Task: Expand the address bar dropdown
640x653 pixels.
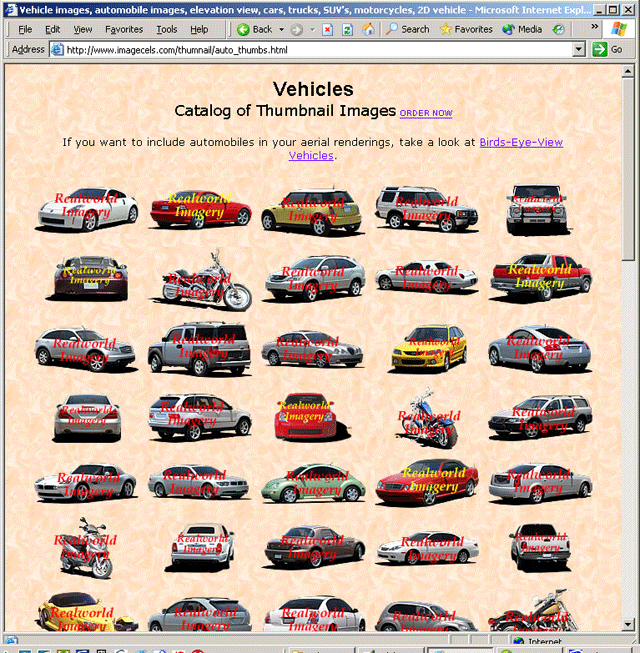Action: pos(578,50)
